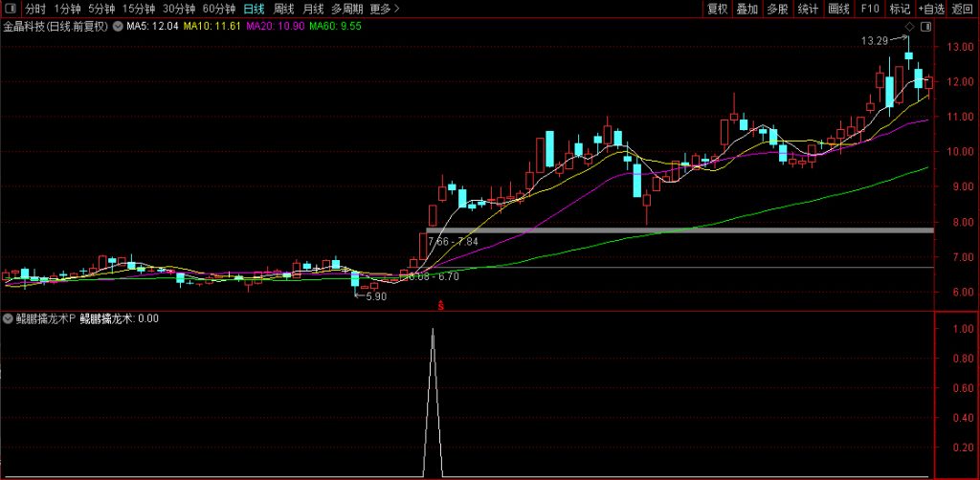Click the 13.29 high price label
Screen dimensions: 980x480
[874, 41]
